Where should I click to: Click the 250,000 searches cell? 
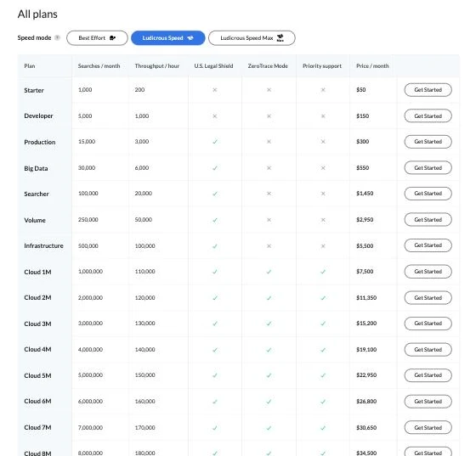click(x=88, y=220)
